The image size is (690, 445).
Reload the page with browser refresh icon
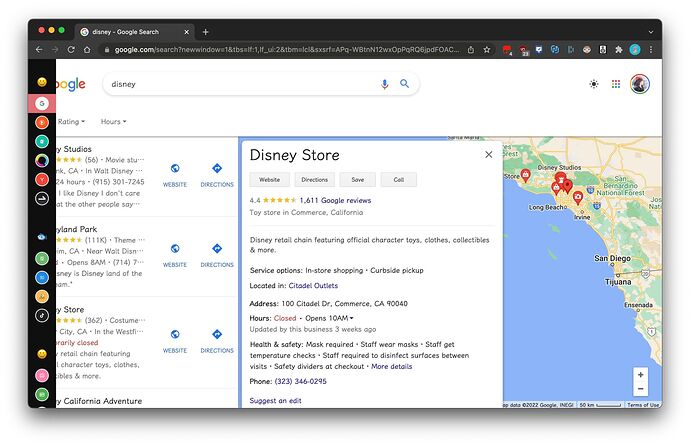pos(71,49)
